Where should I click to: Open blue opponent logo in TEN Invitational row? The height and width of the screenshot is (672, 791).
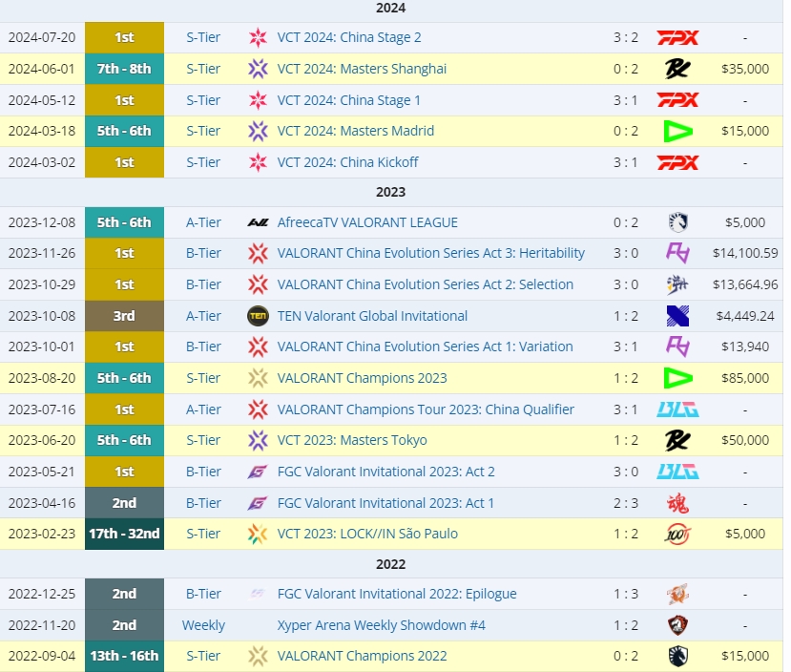[x=677, y=316]
